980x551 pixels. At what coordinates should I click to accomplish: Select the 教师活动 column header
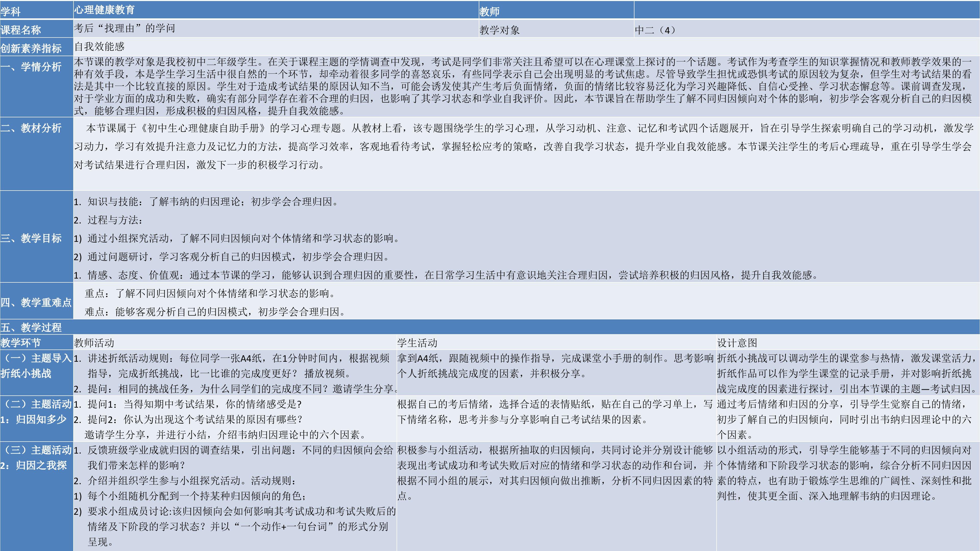(x=94, y=343)
